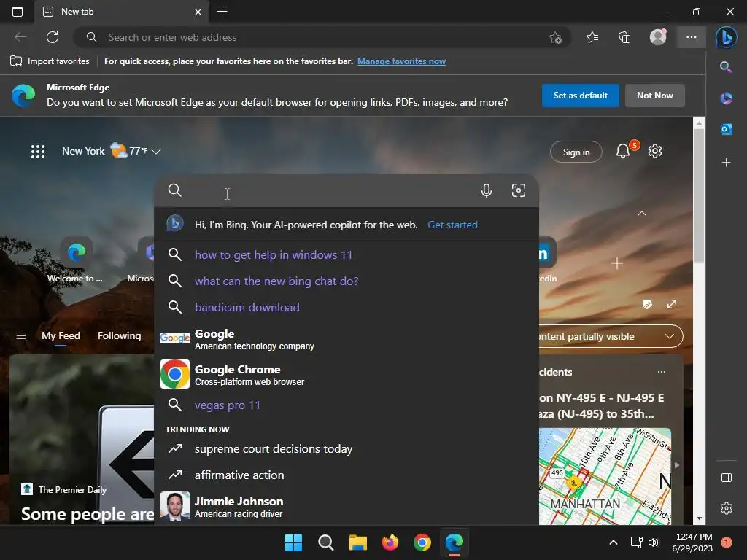Open the app launcher grid icon
This screenshot has width=747, height=560.
(x=38, y=152)
